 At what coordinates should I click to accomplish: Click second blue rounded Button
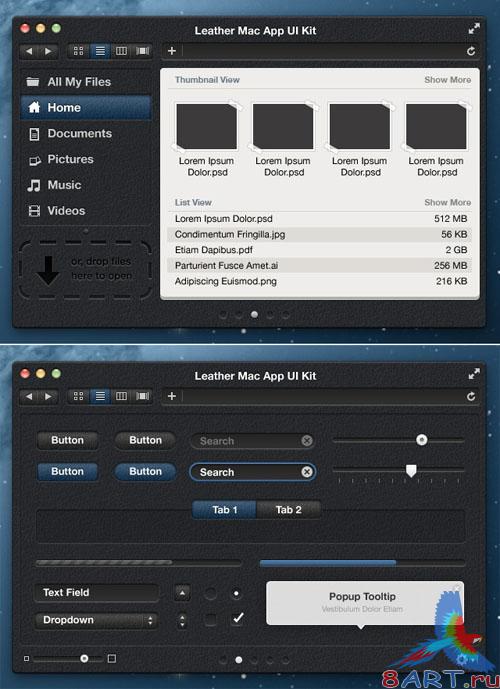coord(145,471)
